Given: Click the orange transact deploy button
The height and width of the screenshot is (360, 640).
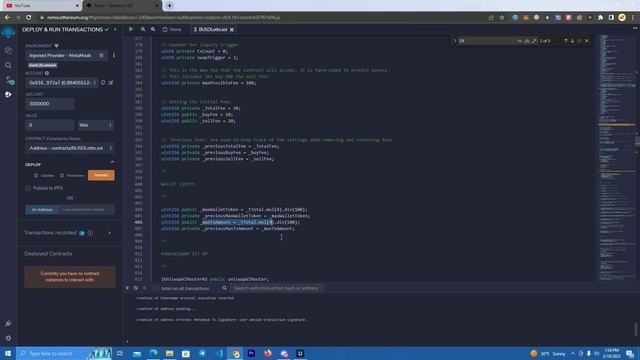Looking at the screenshot, I should (x=101, y=175).
